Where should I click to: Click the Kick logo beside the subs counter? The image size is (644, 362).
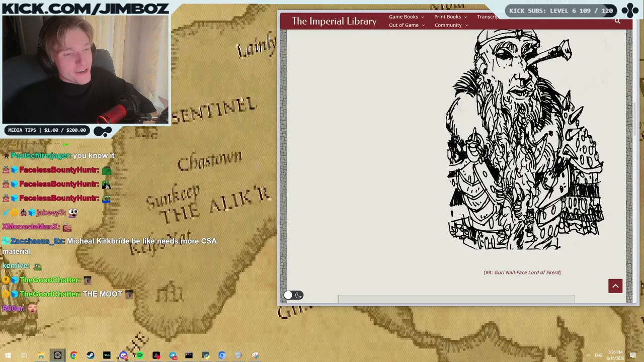pyautogui.click(x=630, y=10)
